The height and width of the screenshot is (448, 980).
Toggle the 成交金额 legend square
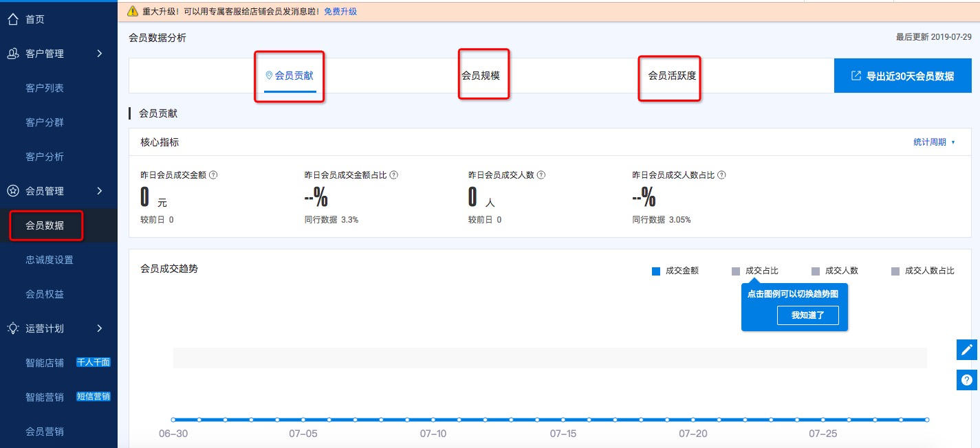[x=656, y=271]
